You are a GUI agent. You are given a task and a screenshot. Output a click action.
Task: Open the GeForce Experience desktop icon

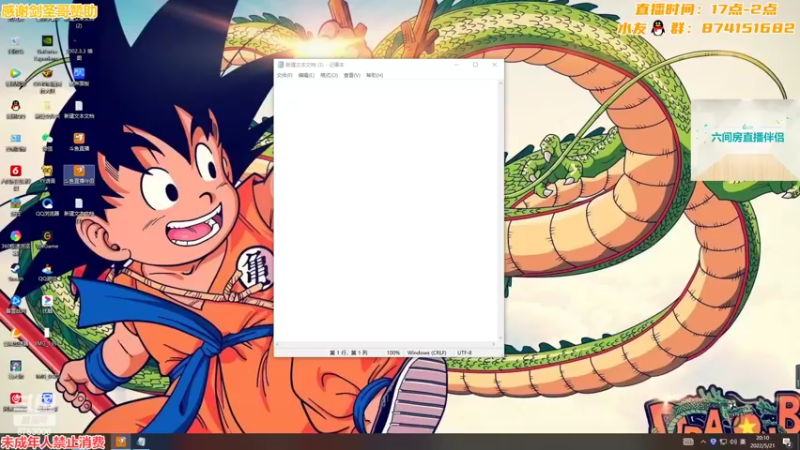tap(47, 47)
